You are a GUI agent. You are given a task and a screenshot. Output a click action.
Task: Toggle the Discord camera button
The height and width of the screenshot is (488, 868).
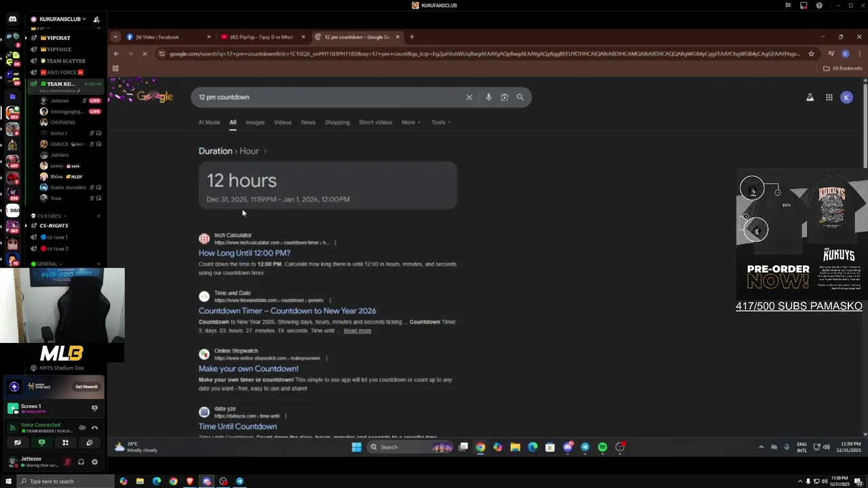tap(18, 443)
